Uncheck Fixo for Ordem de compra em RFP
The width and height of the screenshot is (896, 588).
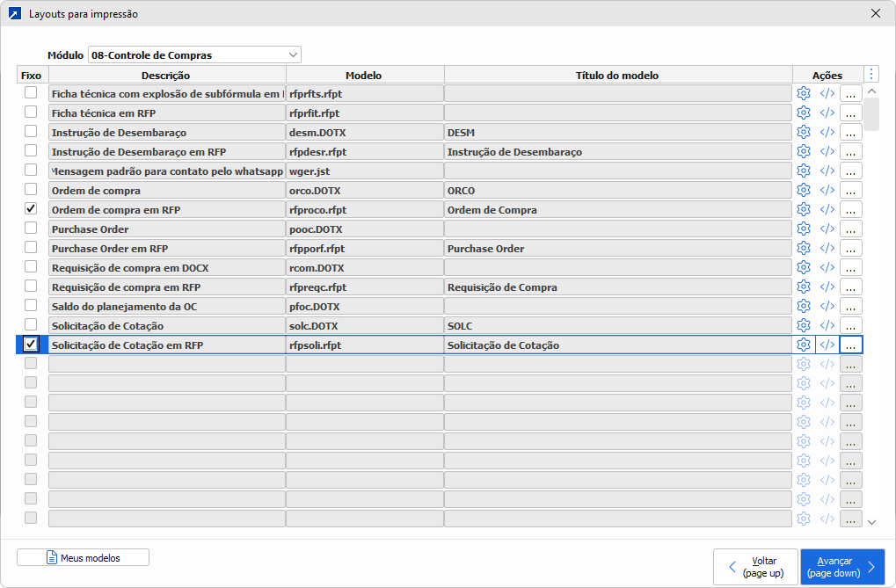31,209
